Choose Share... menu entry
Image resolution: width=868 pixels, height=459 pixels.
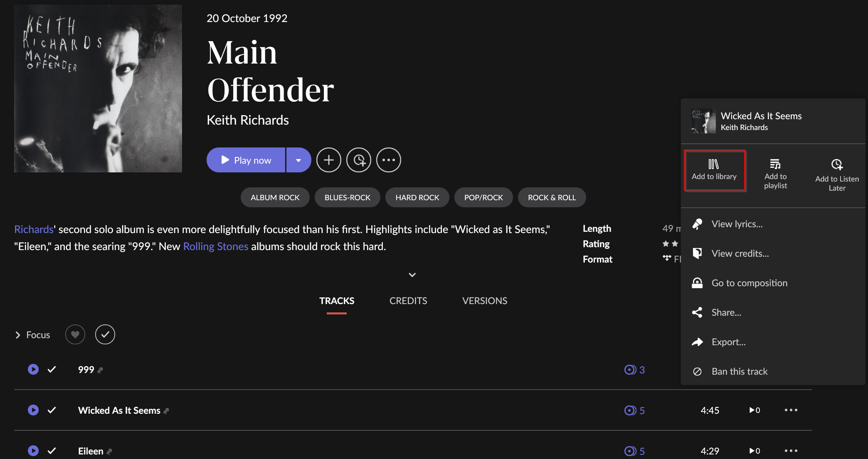(773, 312)
